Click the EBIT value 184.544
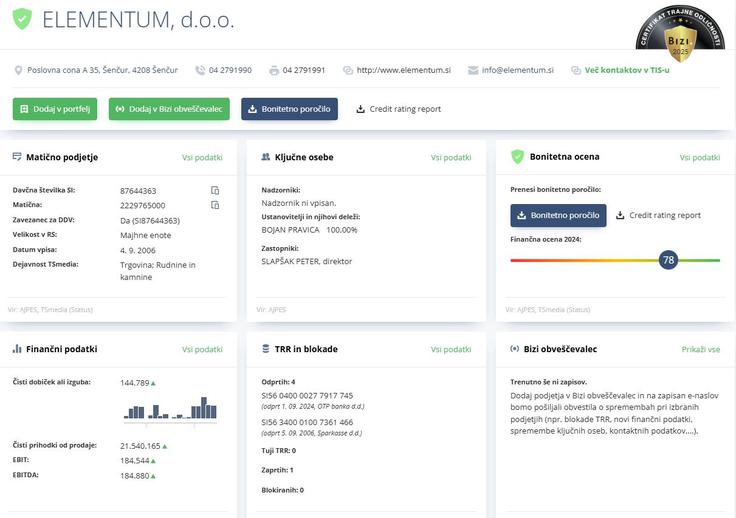Viewport: 736px width, 518px height. [135, 461]
